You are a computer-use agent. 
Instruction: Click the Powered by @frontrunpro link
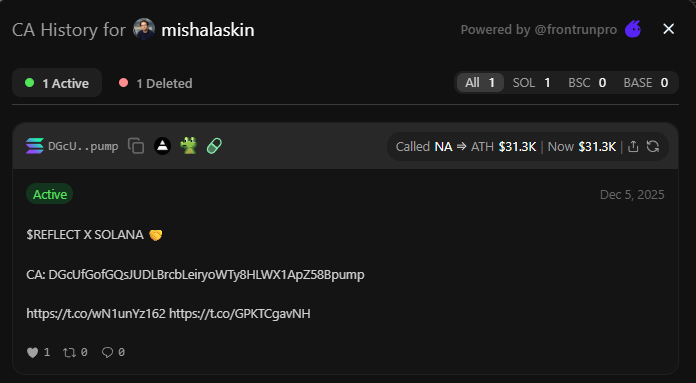(538, 30)
